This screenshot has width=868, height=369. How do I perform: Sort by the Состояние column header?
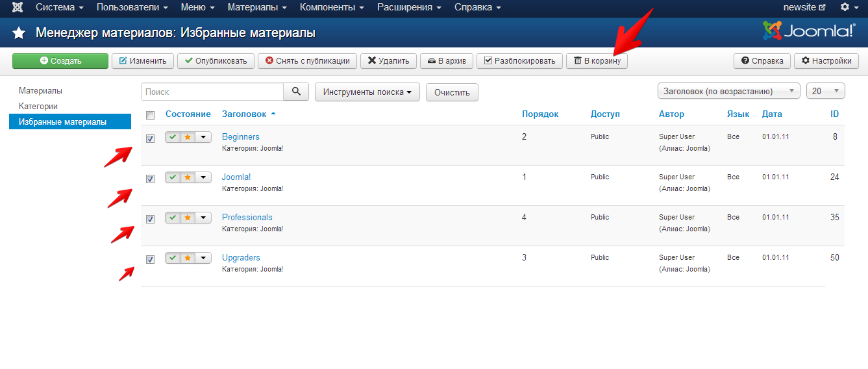[188, 114]
